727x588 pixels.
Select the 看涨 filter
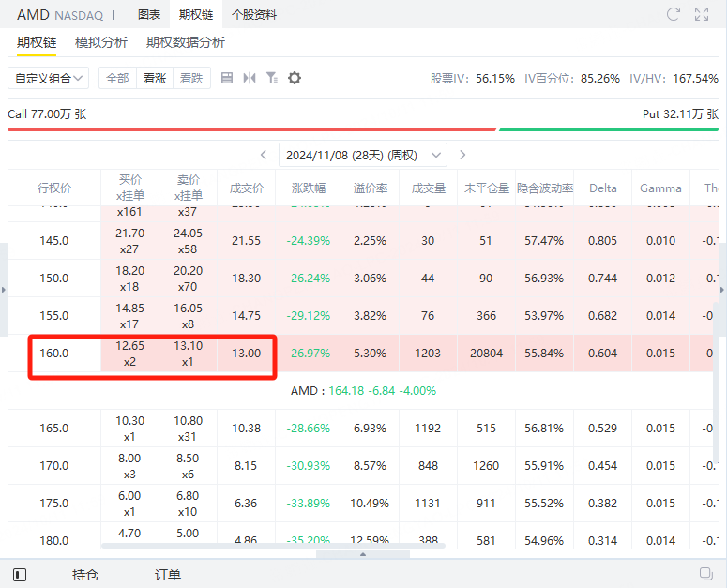155,78
